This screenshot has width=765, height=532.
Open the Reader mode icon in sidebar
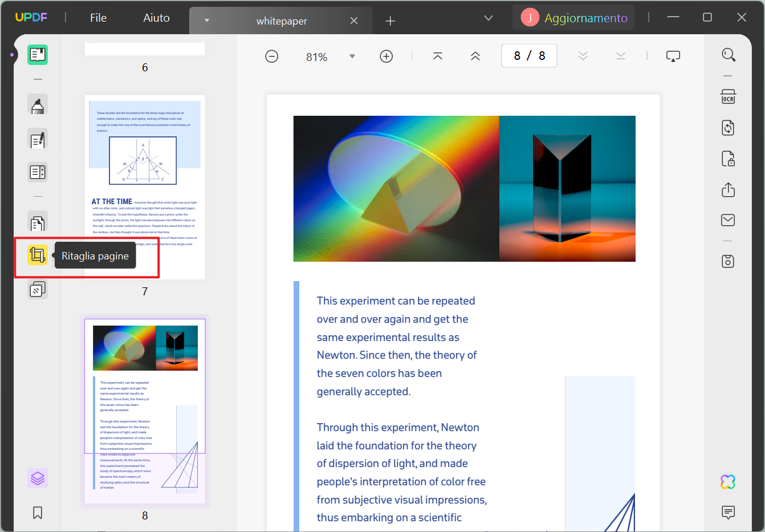tap(38, 55)
